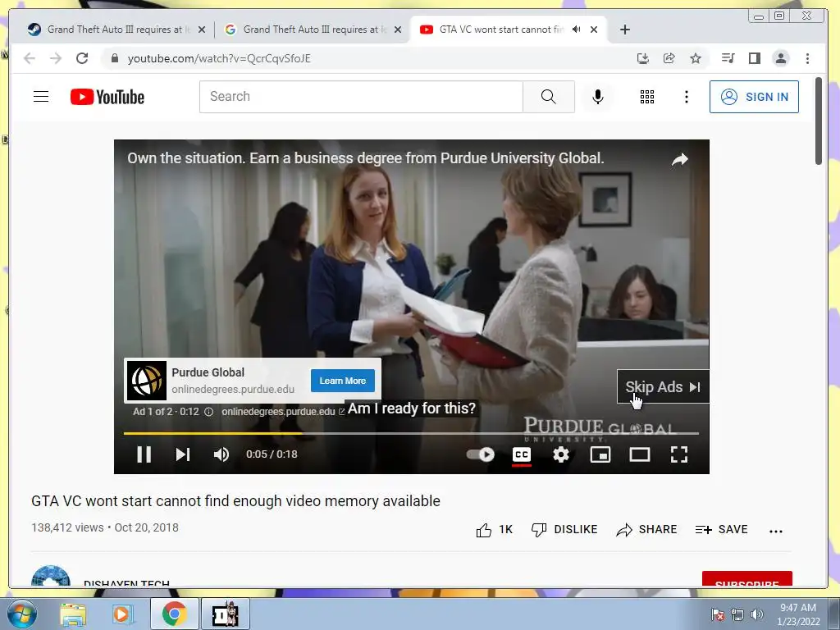This screenshot has width=840, height=630.
Task: Click Chrome taskbar icon
Action: pyautogui.click(x=174, y=614)
